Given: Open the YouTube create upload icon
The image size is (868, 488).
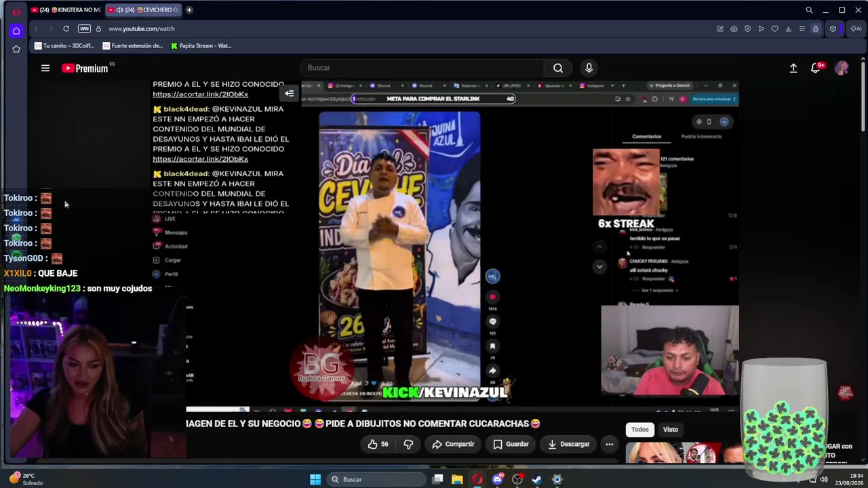Looking at the screenshot, I should point(793,68).
